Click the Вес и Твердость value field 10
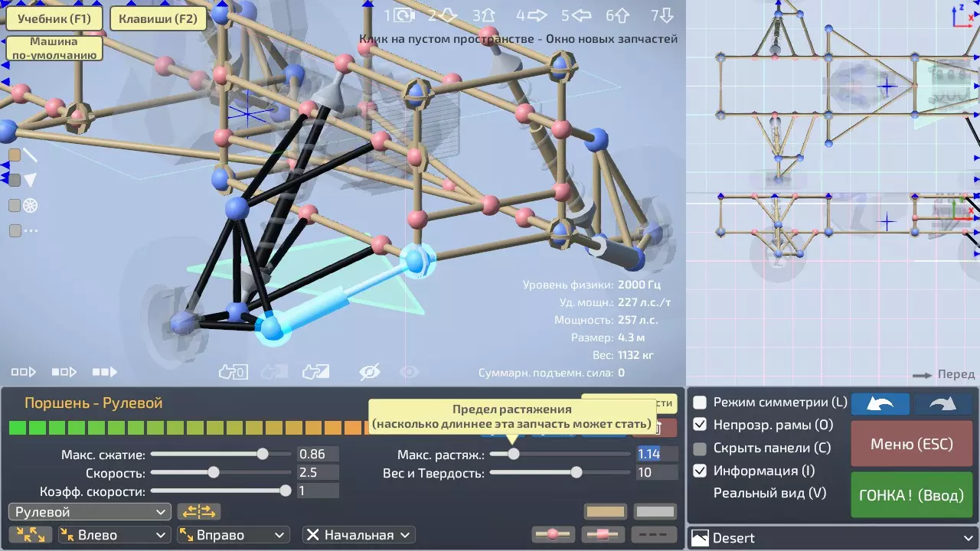Screen dimensions: 980x551 tap(657, 473)
